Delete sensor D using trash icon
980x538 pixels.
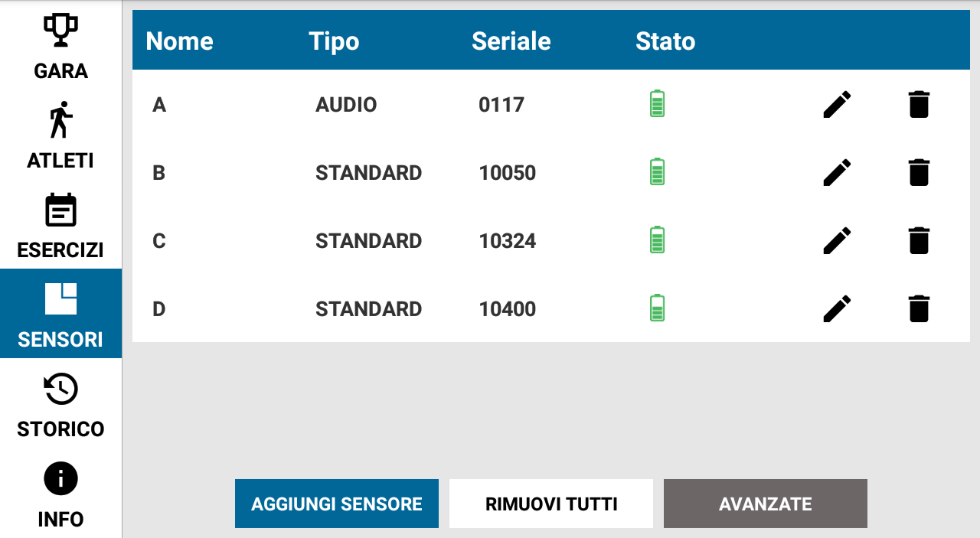[x=919, y=308]
